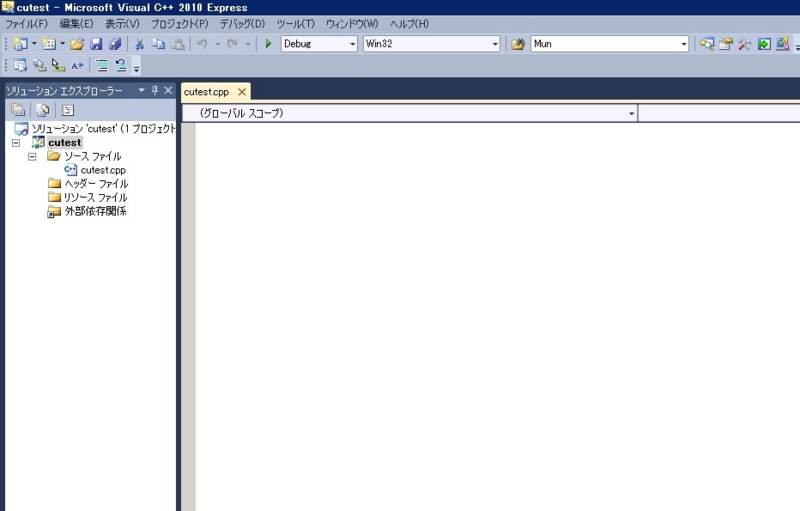The height and width of the screenshot is (511, 800).
Task: Click the Solution Explorer Properties icon
Action: coord(18,110)
